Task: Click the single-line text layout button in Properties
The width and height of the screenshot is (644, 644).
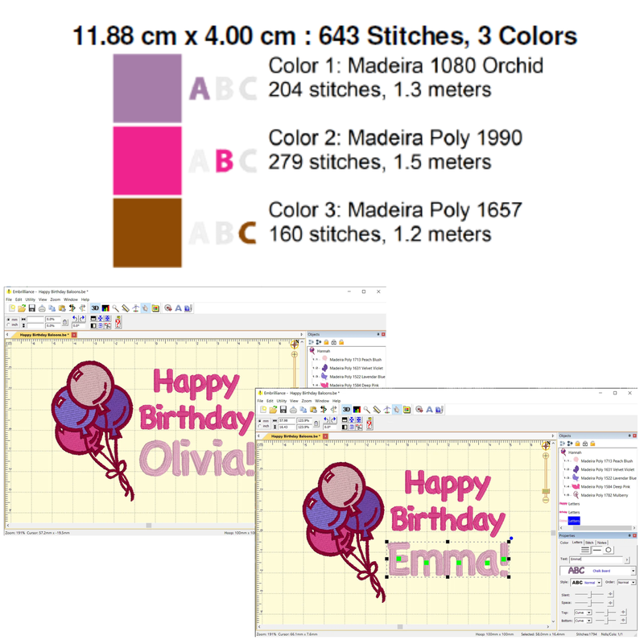Action: coord(597,550)
